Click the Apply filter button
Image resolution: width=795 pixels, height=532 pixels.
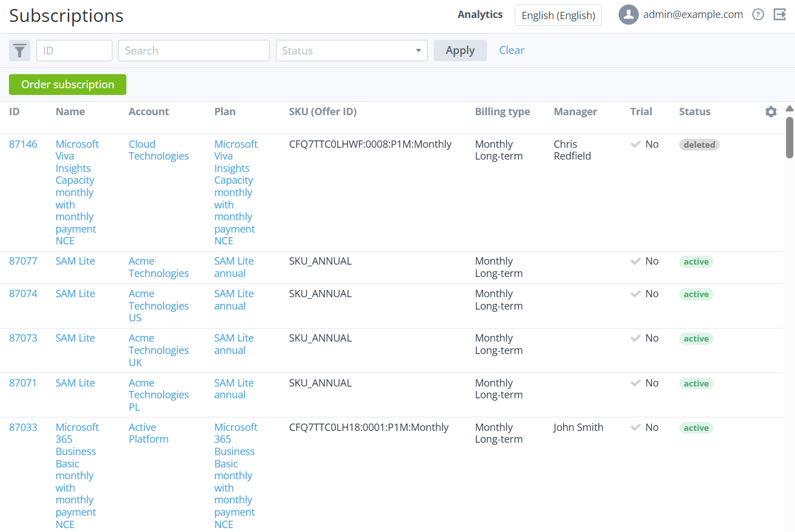tap(460, 51)
